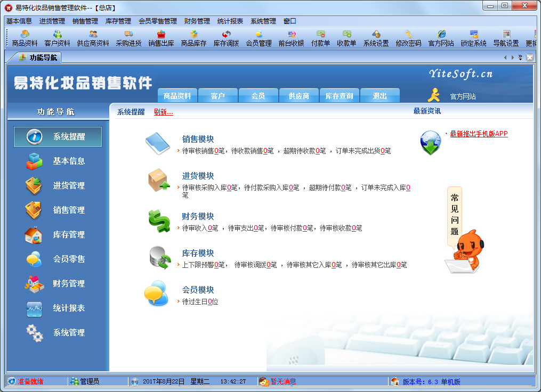Select 系统提醒 in the sidebar
Viewport: 541px width, 392px height.
[x=58, y=136]
